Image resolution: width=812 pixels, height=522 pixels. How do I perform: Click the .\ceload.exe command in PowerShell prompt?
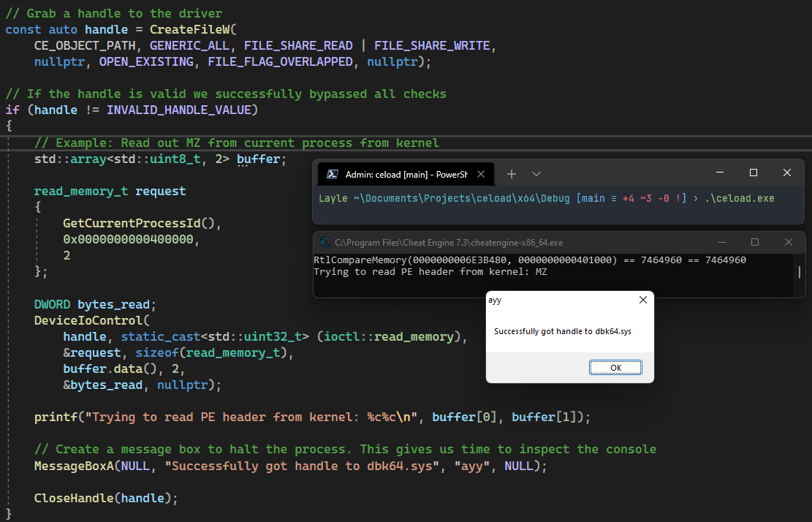click(x=739, y=199)
